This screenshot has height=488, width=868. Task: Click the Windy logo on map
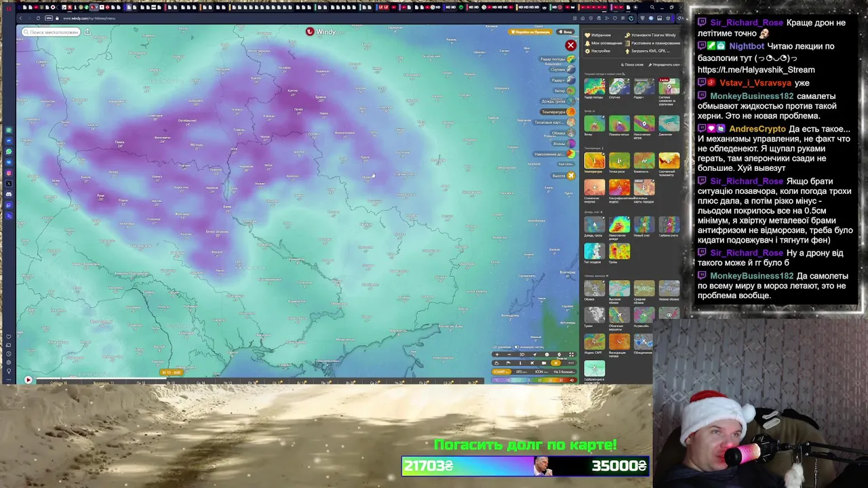click(x=325, y=32)
